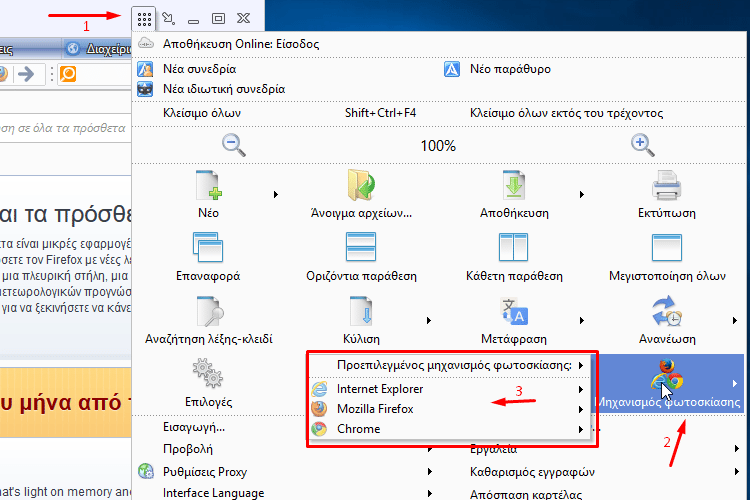
Task: Expand the Internet Explorer submenu arrow
Action: point(581,389)
